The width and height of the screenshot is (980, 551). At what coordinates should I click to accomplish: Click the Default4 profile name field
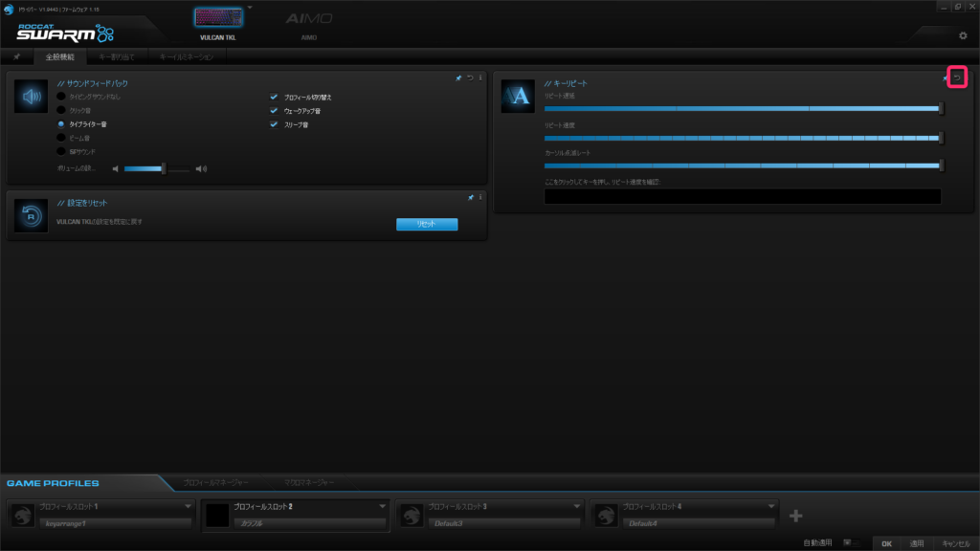pos(698,523)
